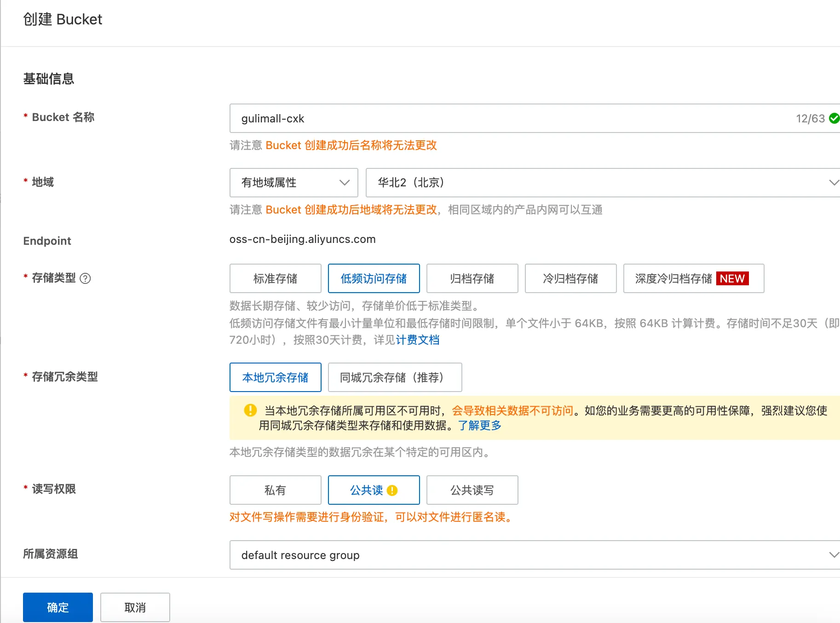Click the 地域 field label
840x623 pixels.
pyautogui.click(x=43, y=182)
